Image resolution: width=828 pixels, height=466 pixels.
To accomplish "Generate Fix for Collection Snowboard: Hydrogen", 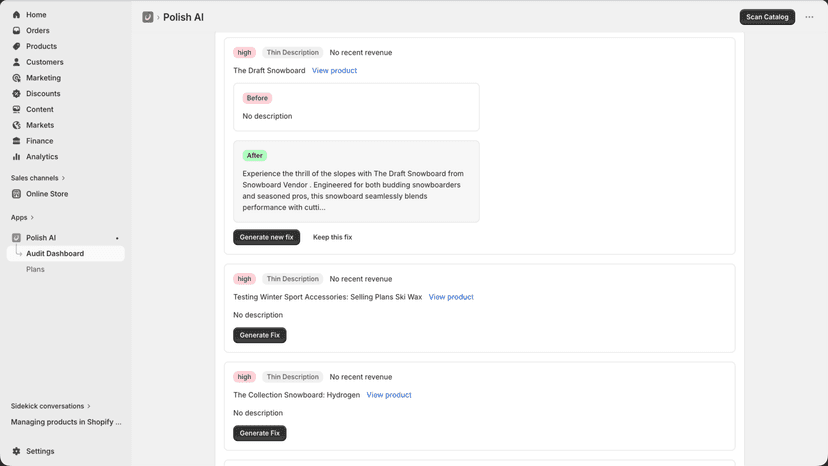I will [259, 433].
